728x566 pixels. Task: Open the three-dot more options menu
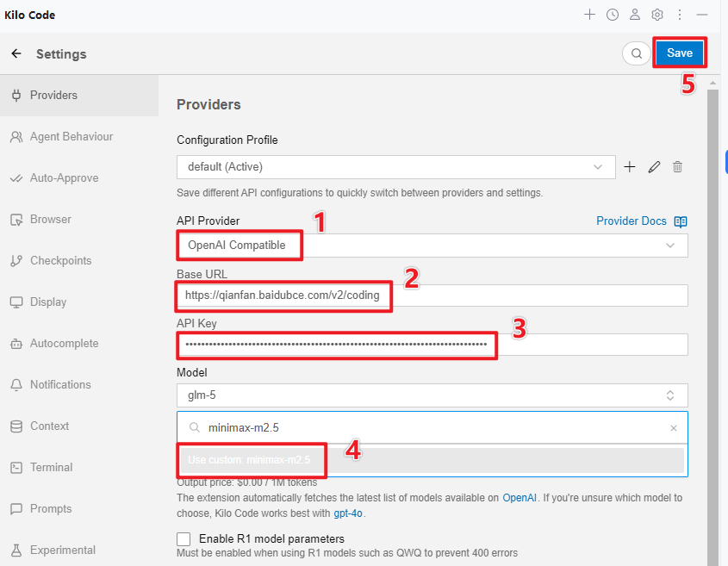(x=680, y=15)
